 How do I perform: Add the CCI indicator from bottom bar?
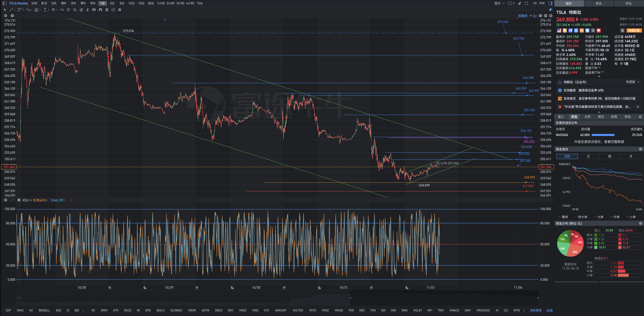[506, 310]
